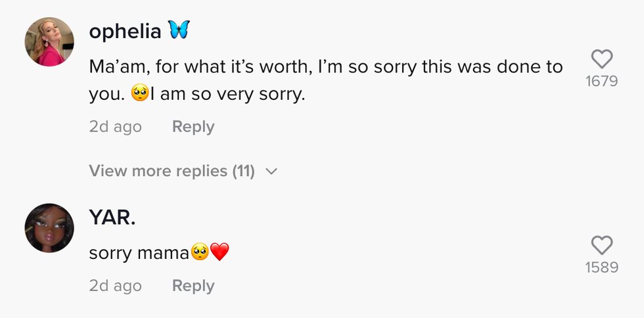The image size is (644, 318).
Task: Click the 1589 like count
Action: pyautogui.click(x=601, y=268)
